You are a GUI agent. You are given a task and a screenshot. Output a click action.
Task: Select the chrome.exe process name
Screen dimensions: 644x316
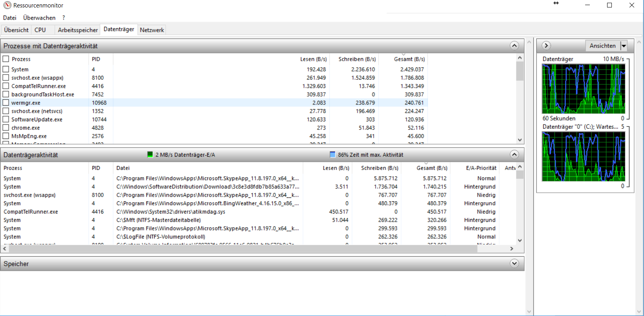tap(26, 128)
